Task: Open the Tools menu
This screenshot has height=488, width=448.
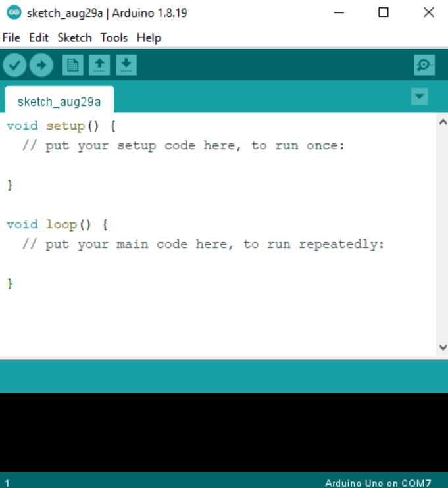Action: (x=114, y=37)
